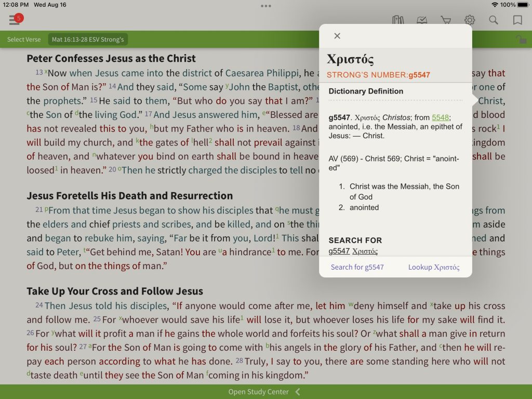Screen dimensions: 532x399
Task: Tap the bookmark ribbon icon
Action: tap(517, 20)
